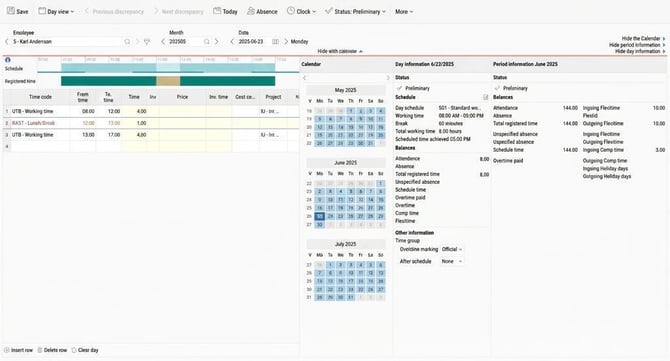Click Hide day information link

(x=640, y=51)
